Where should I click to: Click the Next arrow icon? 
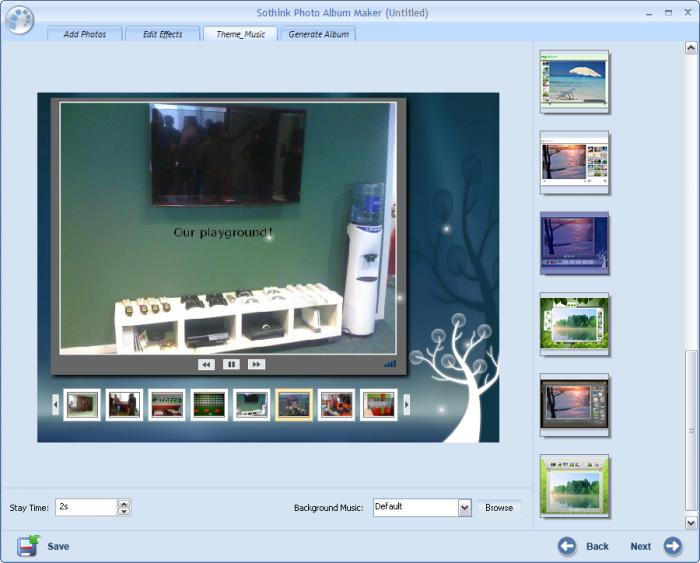[672, 546]
